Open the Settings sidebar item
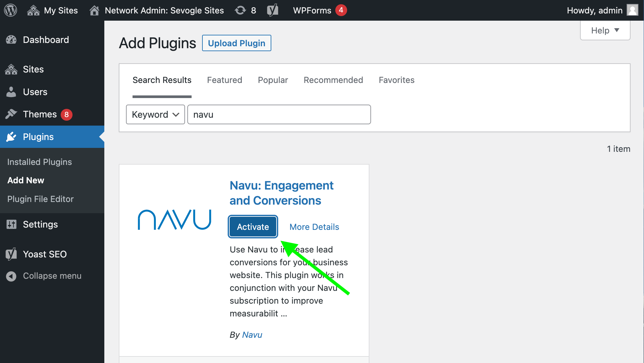The image size is (644, 363). (40, 224)
